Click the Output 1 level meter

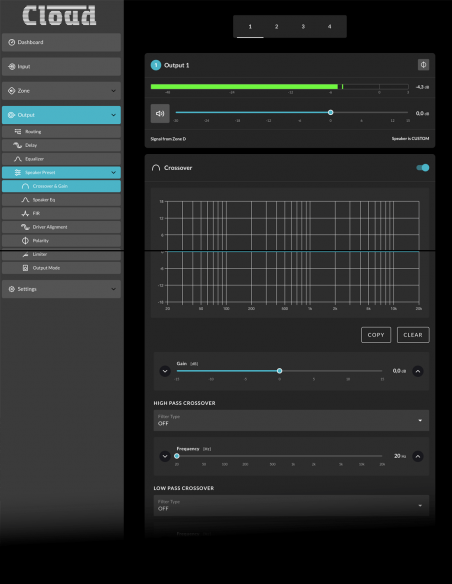pyautogui.click(x=280, y=87)
